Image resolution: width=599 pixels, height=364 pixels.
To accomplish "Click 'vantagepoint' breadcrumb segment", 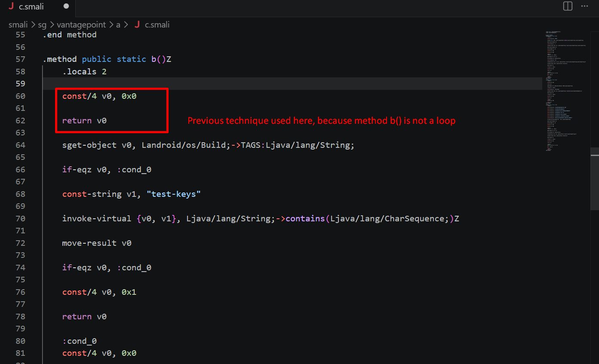I will click(x=82, y=24).
